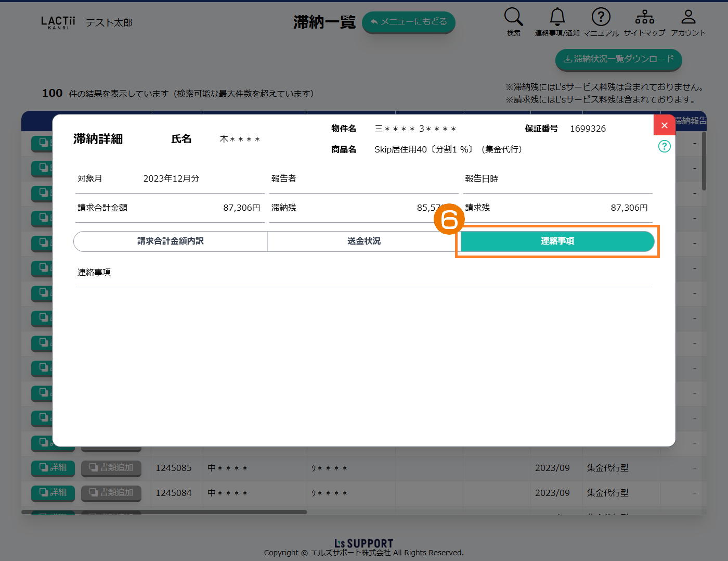This screenshot has height=561, width=728.
Task: Close the 滞納詳細 dialog with red X
Action: point(664,125)
